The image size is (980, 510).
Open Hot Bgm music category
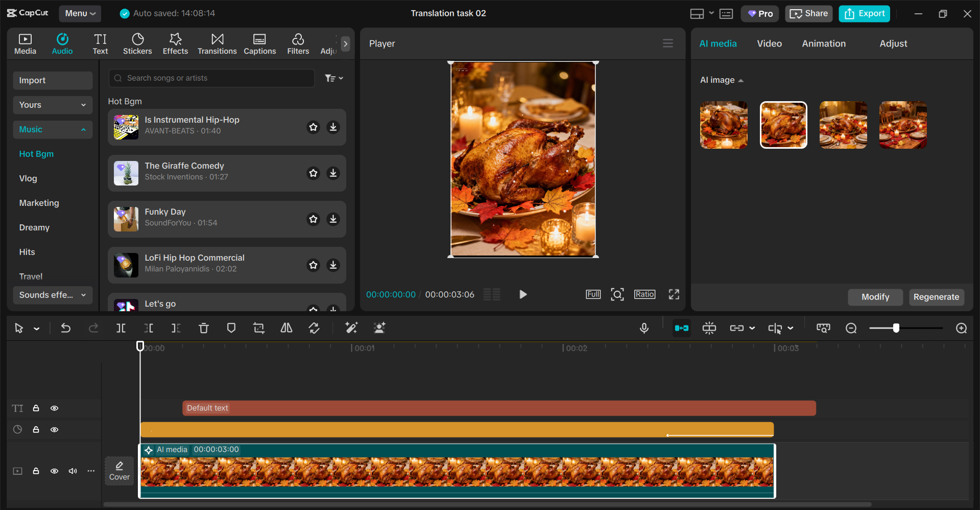point(36,154)
